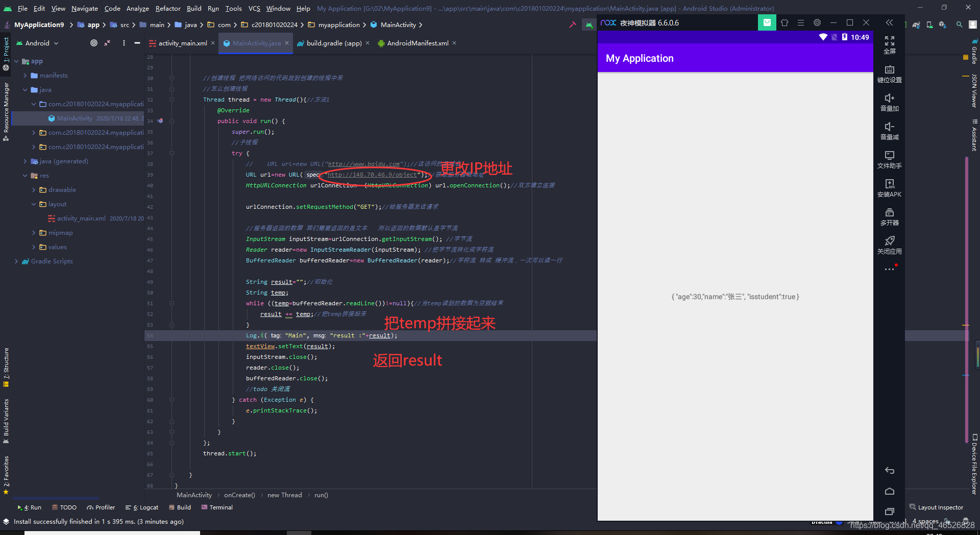
Task: Collapse the java folder
Action: (x=25, y=90)
